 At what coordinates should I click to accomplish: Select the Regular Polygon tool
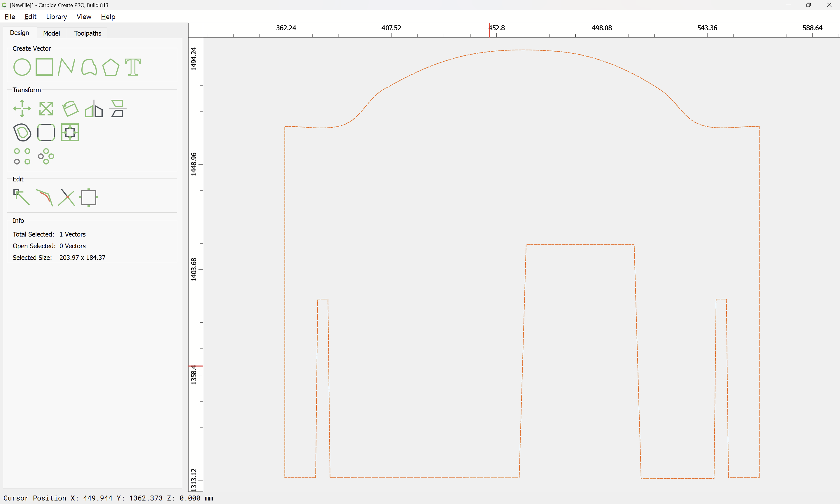click(x=111, y=67)
